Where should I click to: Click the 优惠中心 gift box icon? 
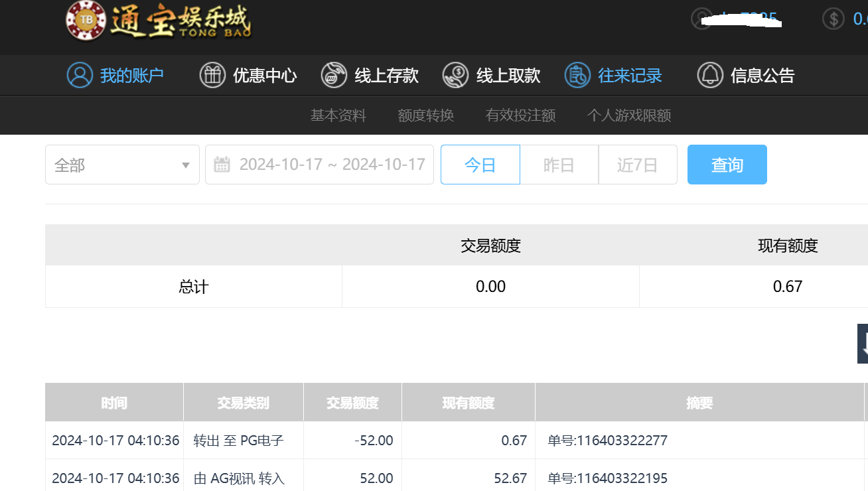coord(212,75)
